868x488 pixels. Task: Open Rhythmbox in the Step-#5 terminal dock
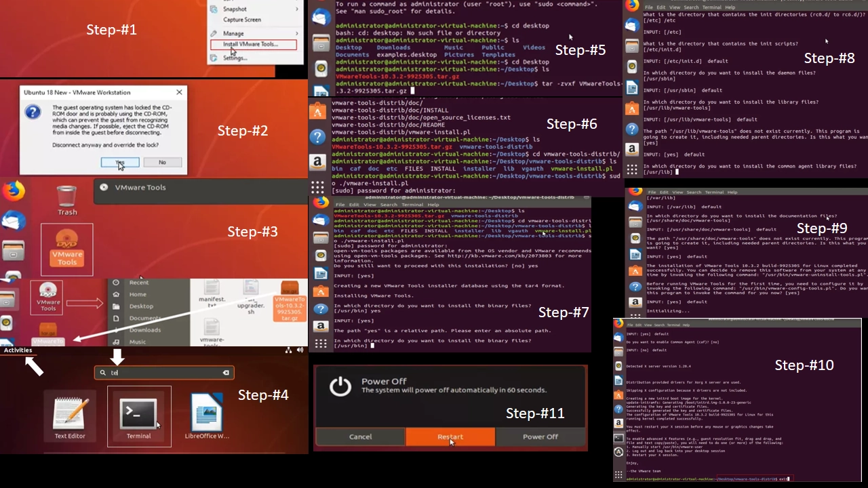(321, 68)
